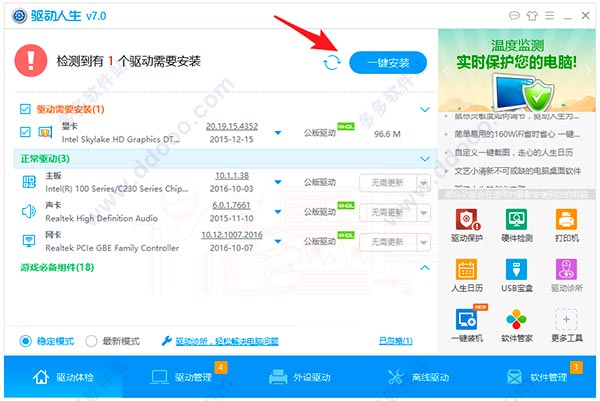Open version dropdown for 声卡 driver
Screen dimensions: 600x401
coord(278,212)
